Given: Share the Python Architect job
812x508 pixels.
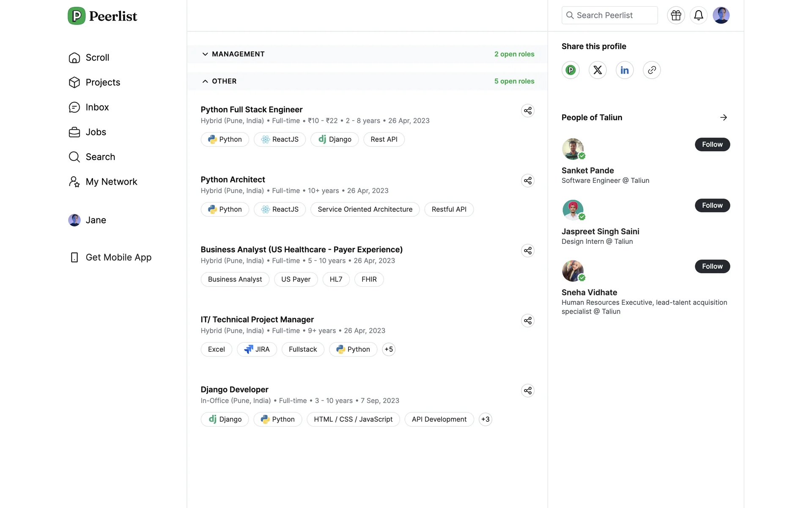Looking at the screenshot, I should 527,181.
